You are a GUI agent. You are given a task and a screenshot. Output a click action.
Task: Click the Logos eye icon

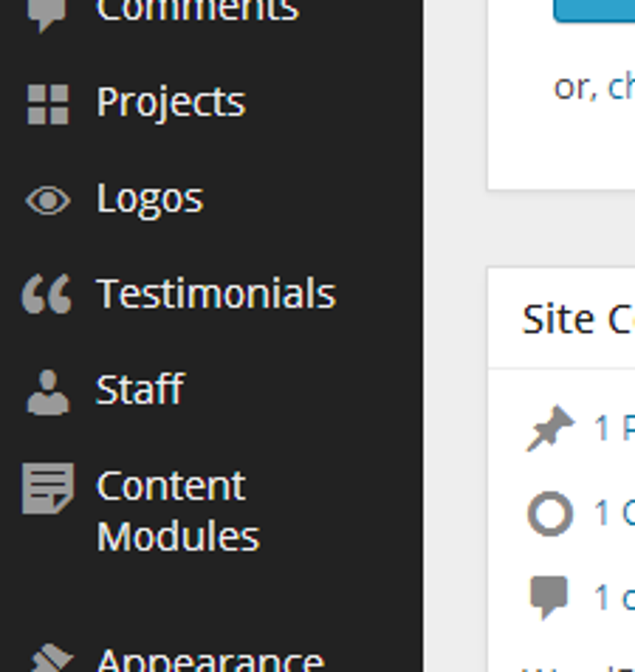(48, 201)
